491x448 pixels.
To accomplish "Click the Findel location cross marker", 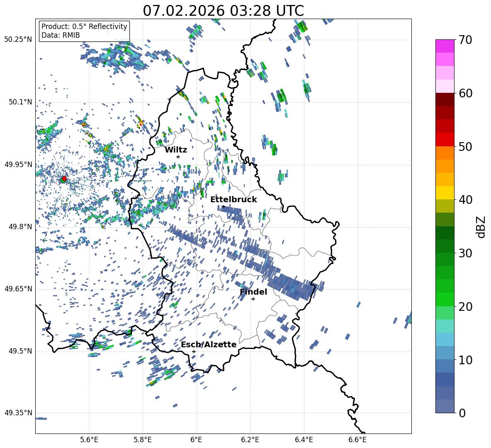I will point(253,299).
